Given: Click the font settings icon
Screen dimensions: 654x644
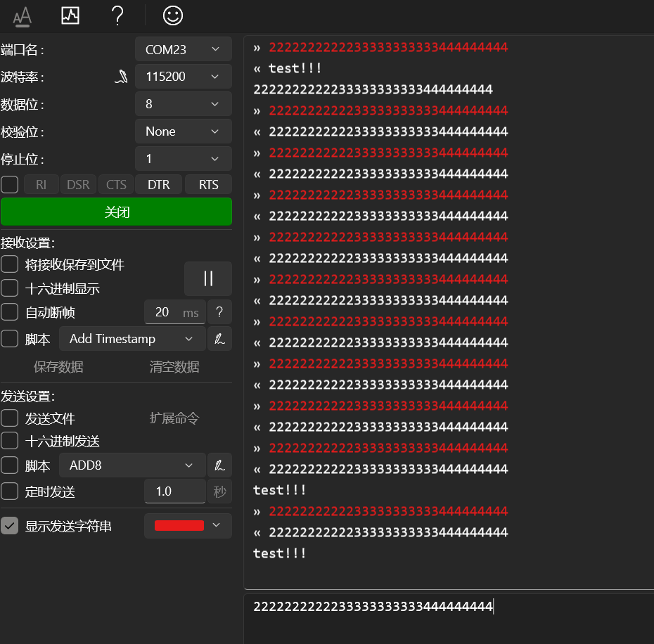Looking at the screenshot, I should click(x=23, y=15).
